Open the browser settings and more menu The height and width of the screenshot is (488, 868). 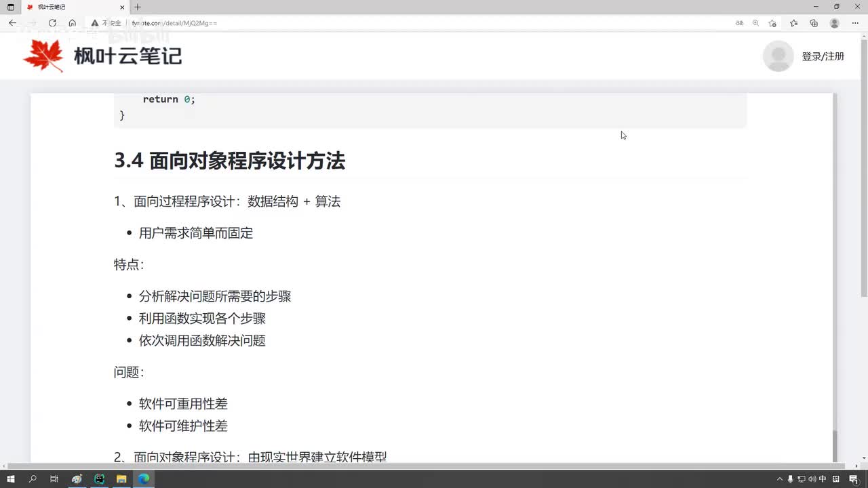pos(854,23)
